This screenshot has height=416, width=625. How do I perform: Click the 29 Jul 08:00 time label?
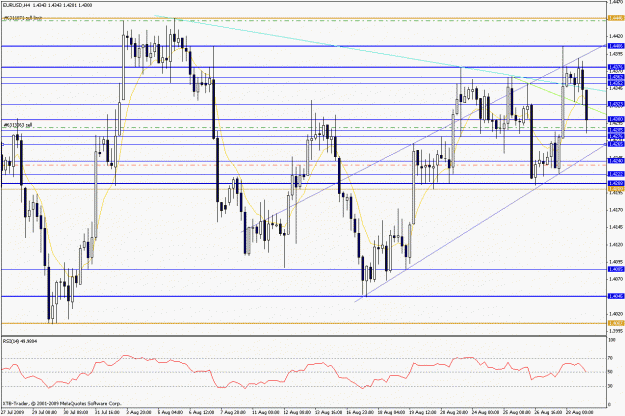(x=44, y=412)
